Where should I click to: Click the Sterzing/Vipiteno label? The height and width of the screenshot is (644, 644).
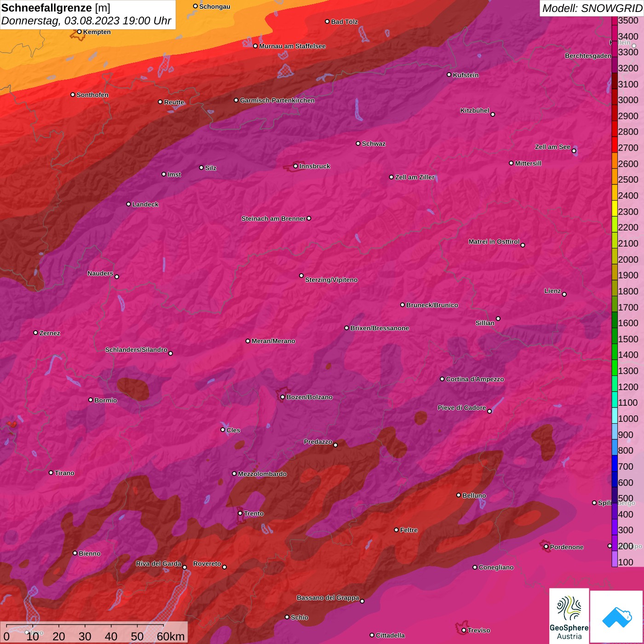331,280
